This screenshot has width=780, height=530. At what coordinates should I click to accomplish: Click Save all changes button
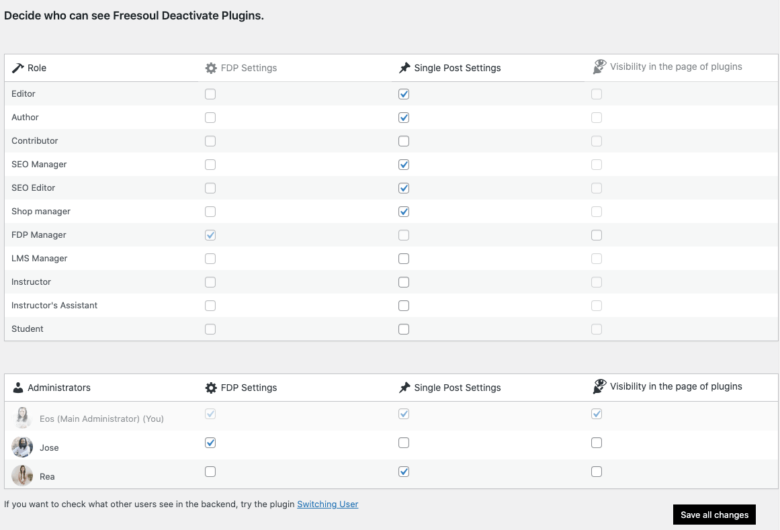tap(714, 515)
